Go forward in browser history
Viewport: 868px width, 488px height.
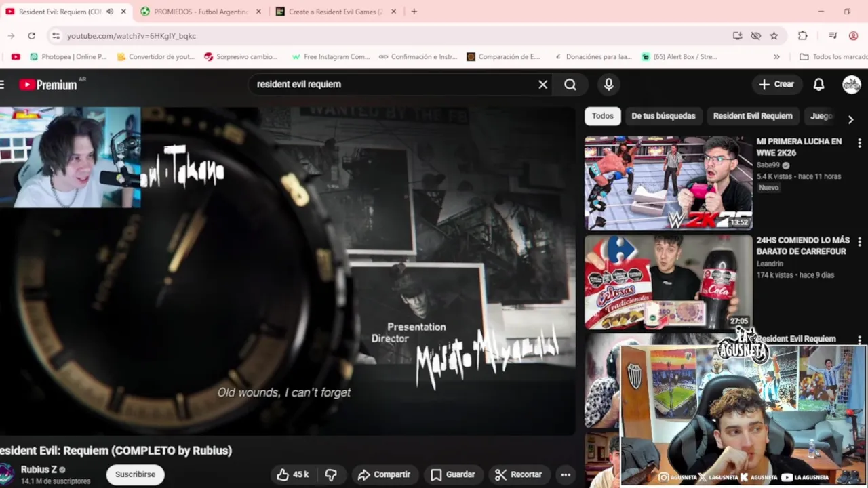[x=11, y=35]
